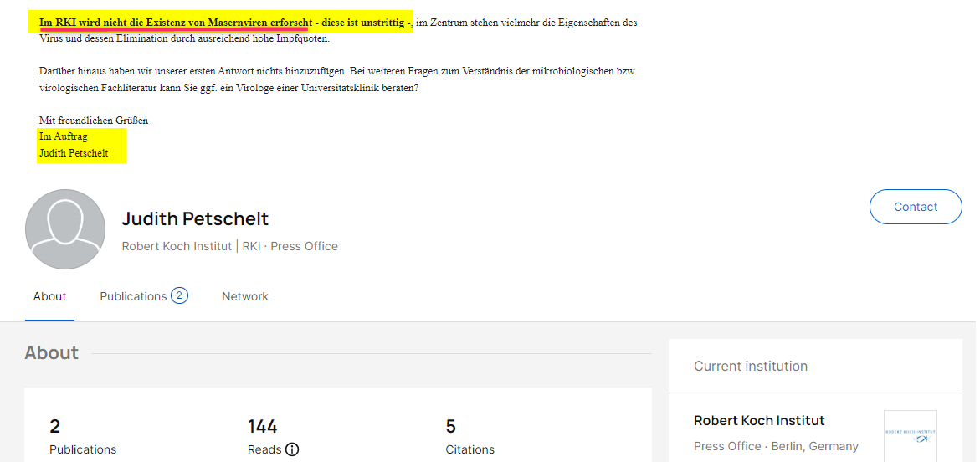Click the gray profile avatar picture
Image resolution: width=980 pixels, height=462 pixels.
tap(65, 229)
